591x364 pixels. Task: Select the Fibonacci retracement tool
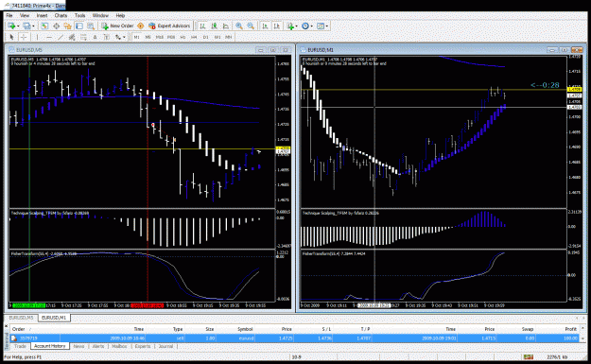pos(83,37)
